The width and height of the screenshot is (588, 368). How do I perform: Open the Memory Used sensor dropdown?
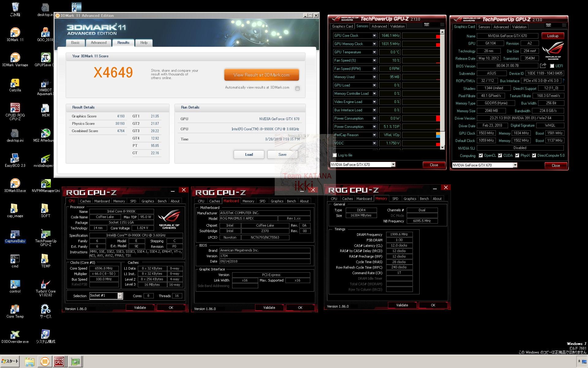[374, 77]
